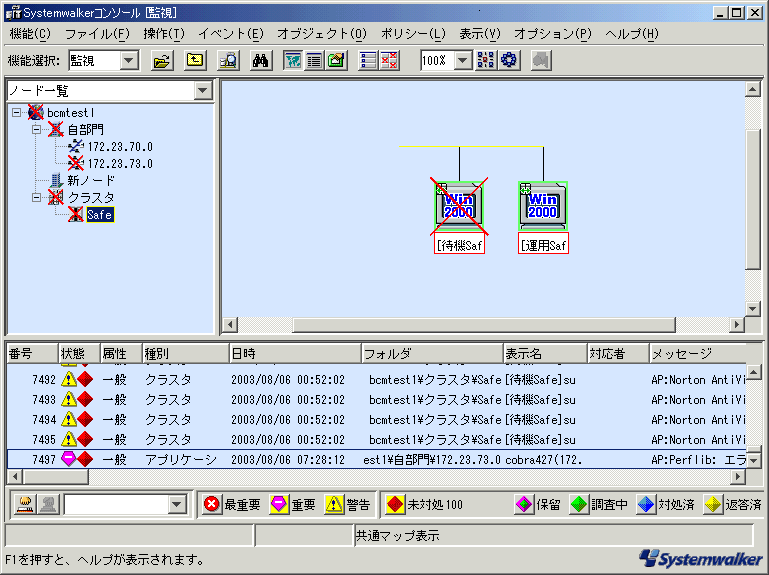Sort events by メッセージ column header
Screen dimensions: 769x575
pos(698,353)
